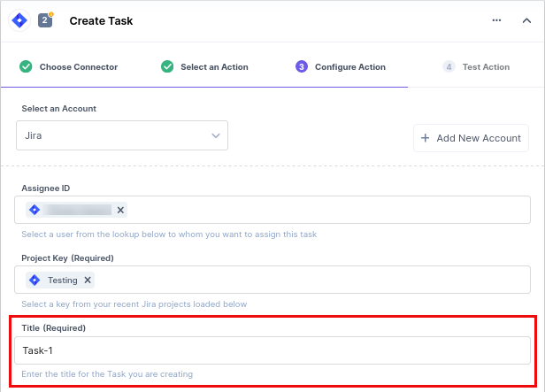Click the step 2 badge icon
This screenshot has width=545, height=392.
click(45, 20)
